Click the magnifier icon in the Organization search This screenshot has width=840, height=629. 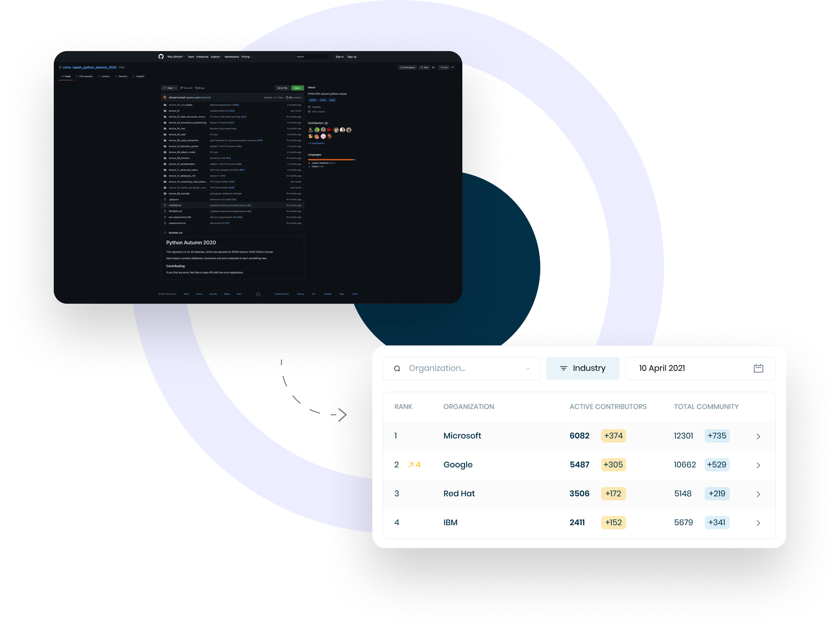[x=397, y=368]
